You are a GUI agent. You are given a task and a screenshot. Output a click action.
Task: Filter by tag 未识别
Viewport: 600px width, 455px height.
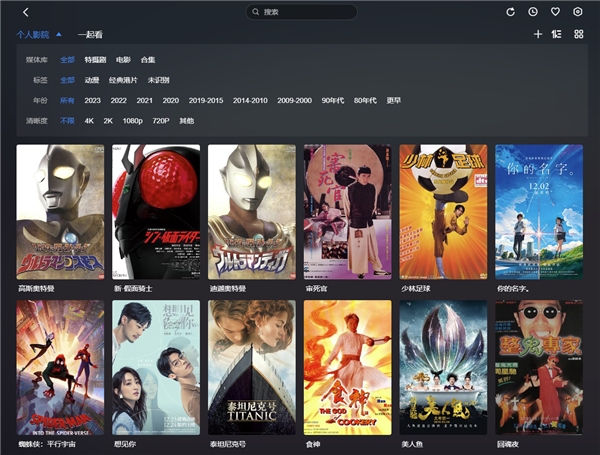click(158, 80)
